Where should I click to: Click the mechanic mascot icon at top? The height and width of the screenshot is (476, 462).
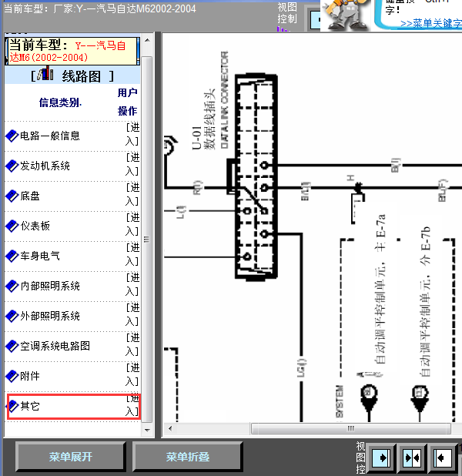[346, 15]
